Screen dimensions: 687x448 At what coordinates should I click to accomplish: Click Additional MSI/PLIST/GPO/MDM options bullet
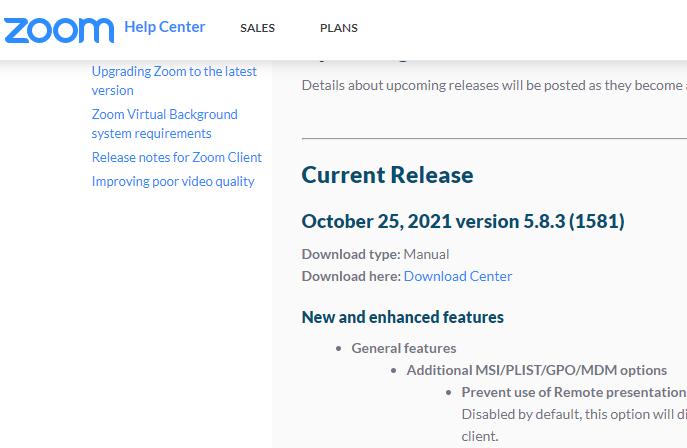pos(537,370)
